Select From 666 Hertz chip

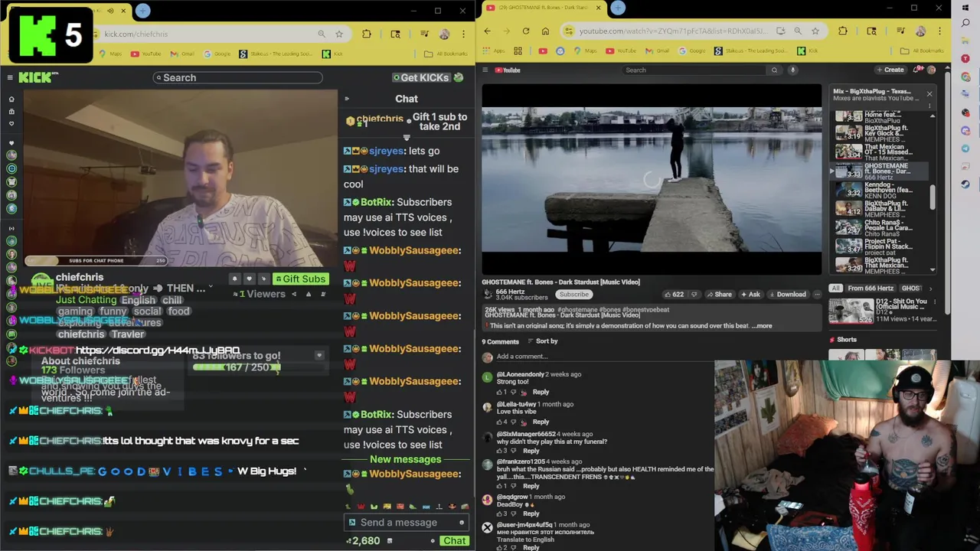[871, 289]
